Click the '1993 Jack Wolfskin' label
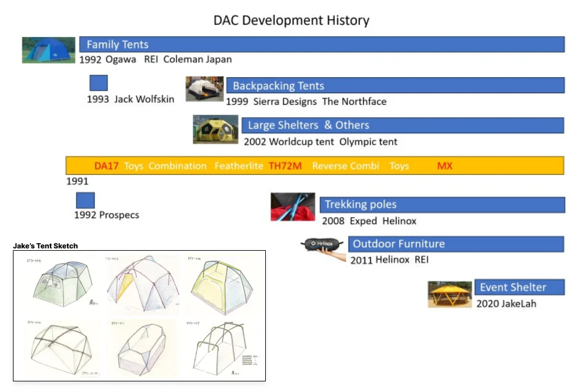The width and height of the screenshot is (588, 392). click(131, 99)
